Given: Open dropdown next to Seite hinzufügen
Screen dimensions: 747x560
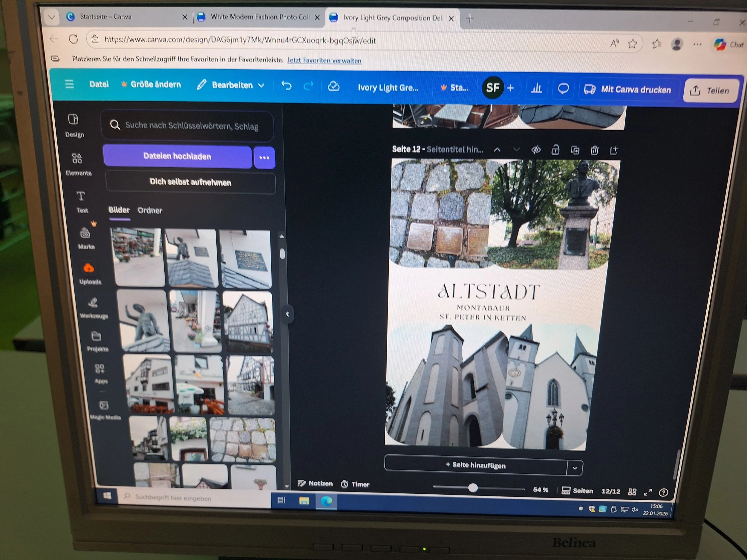Looking at the screenshot, I should 575,468.
